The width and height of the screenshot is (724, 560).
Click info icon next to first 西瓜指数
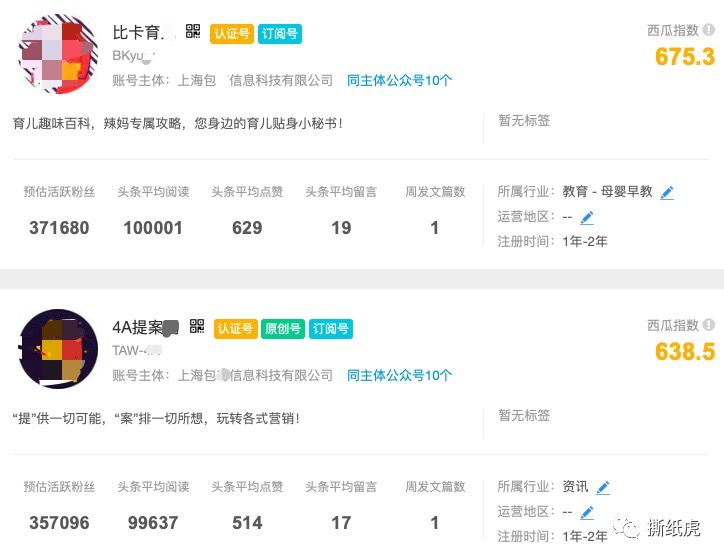click(708, 30)
